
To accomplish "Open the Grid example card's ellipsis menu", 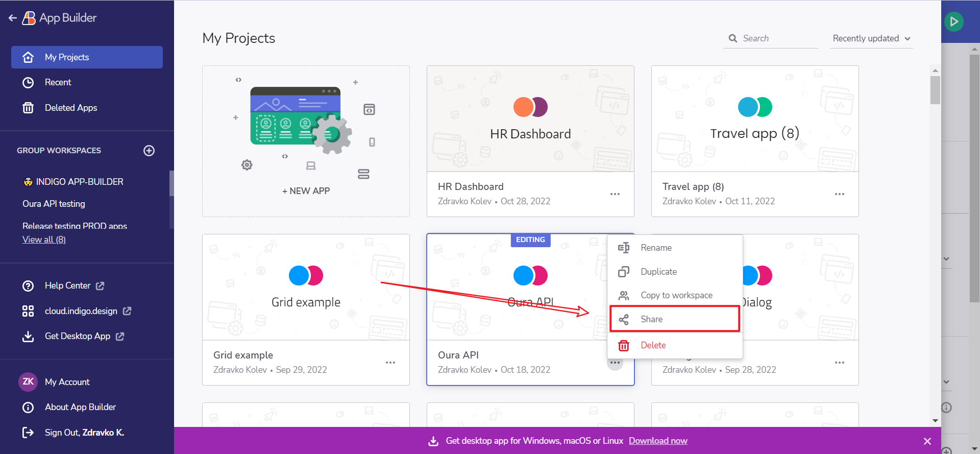I will point(390,363).
